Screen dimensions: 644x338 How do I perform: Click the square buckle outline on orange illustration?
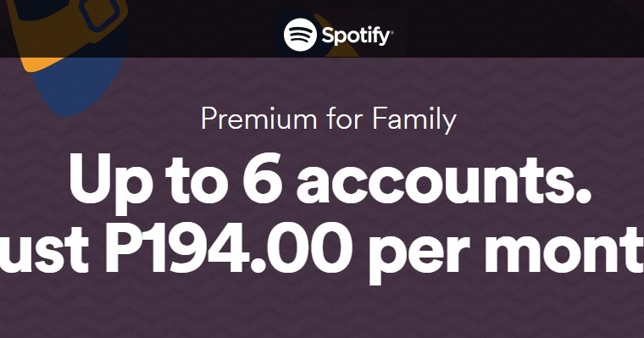tap(100, 14)
